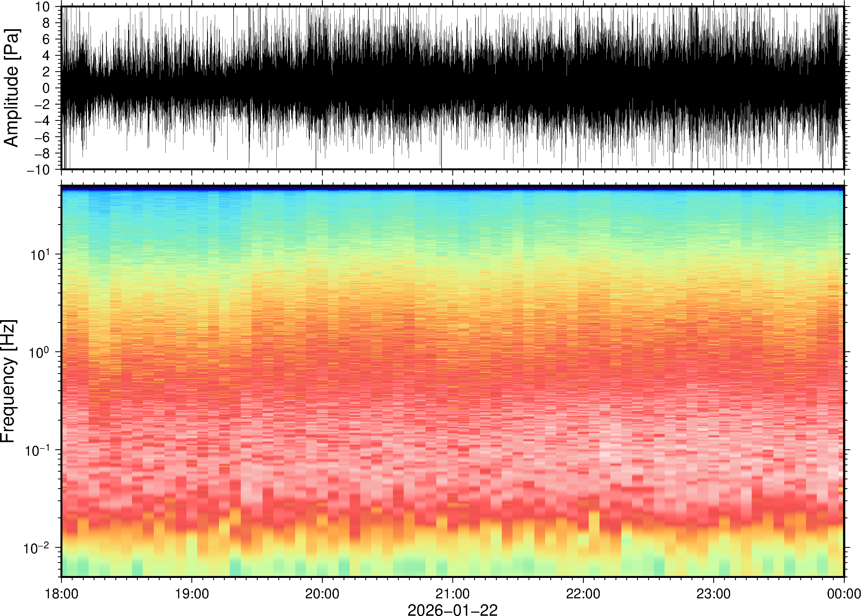Click the dark blue band atop spectrogram
The image size is (861, 616).
tap(452, 188)
